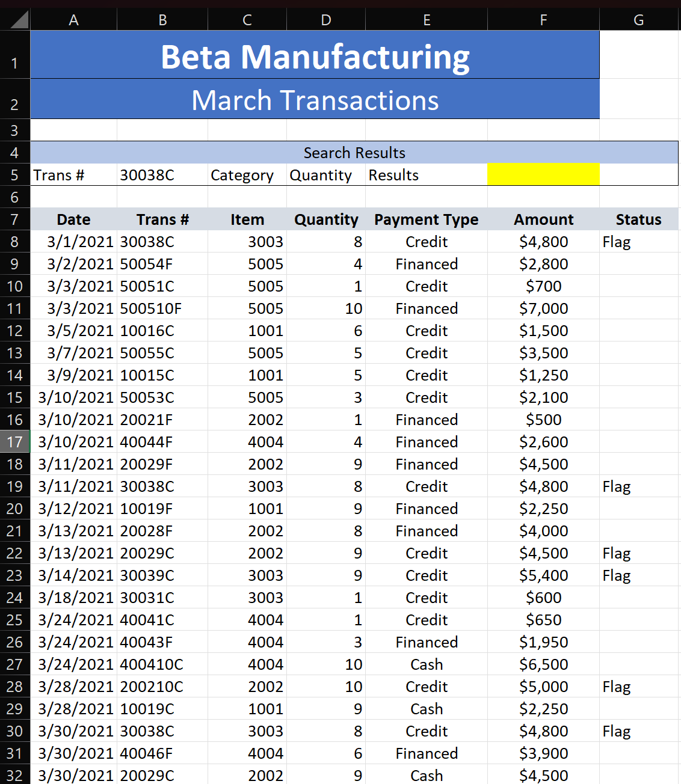Select transaction cell 40043F

162,642
